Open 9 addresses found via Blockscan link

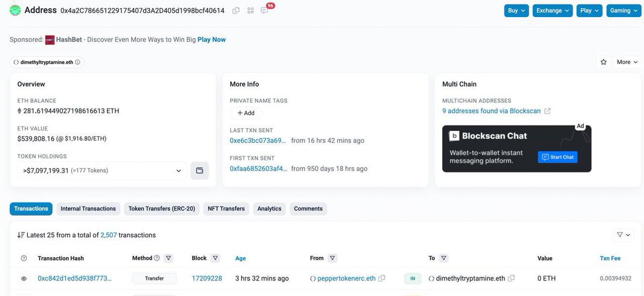[x=492, y=111]
